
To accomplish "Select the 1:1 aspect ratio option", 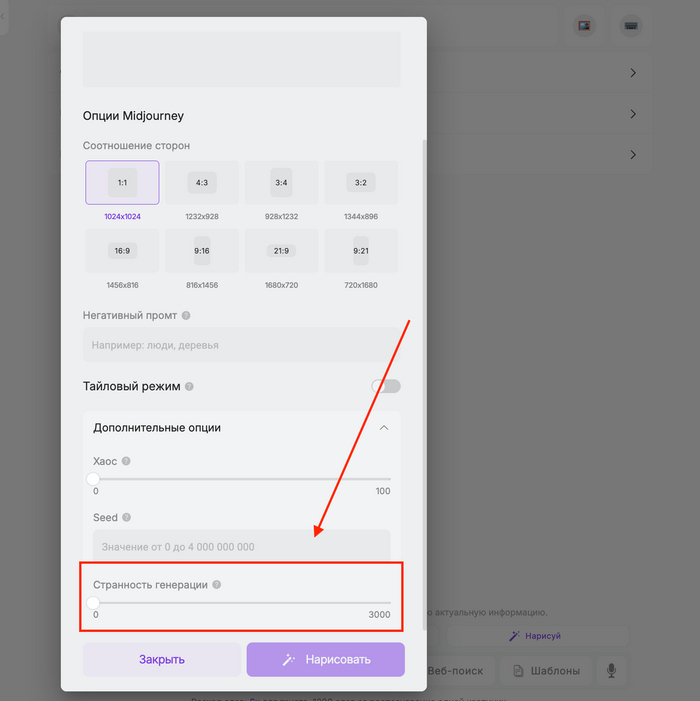I will tap(122, 183).
